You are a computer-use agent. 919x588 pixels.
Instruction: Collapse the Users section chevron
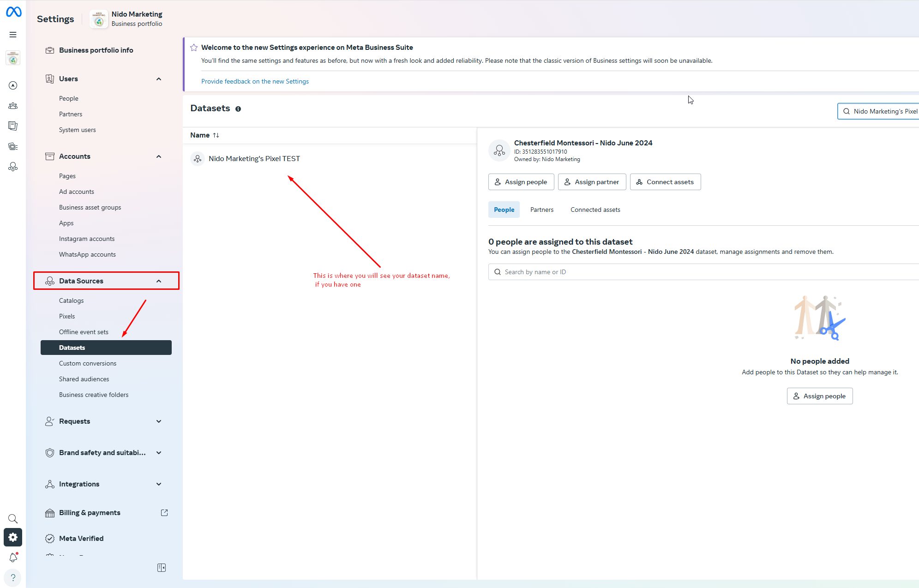(159, 79)
